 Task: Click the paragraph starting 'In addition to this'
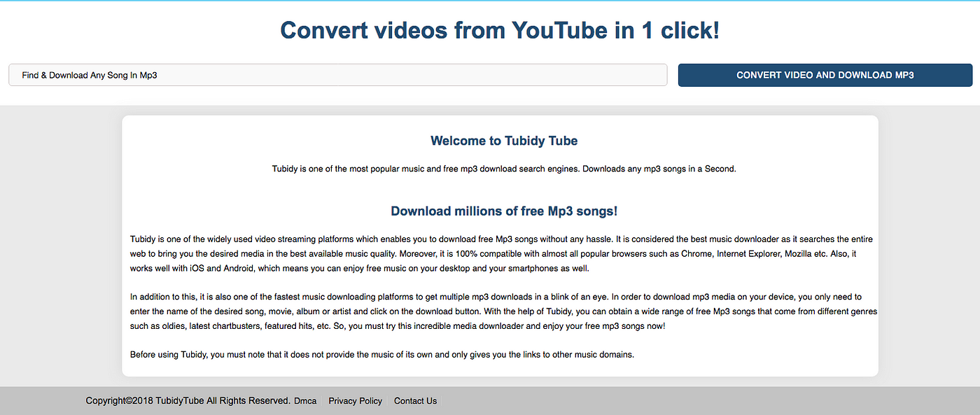[504, 311]
